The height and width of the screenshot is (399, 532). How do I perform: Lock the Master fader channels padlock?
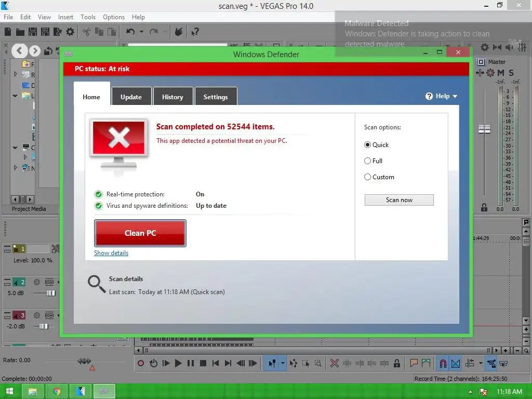tap(484, 207)
